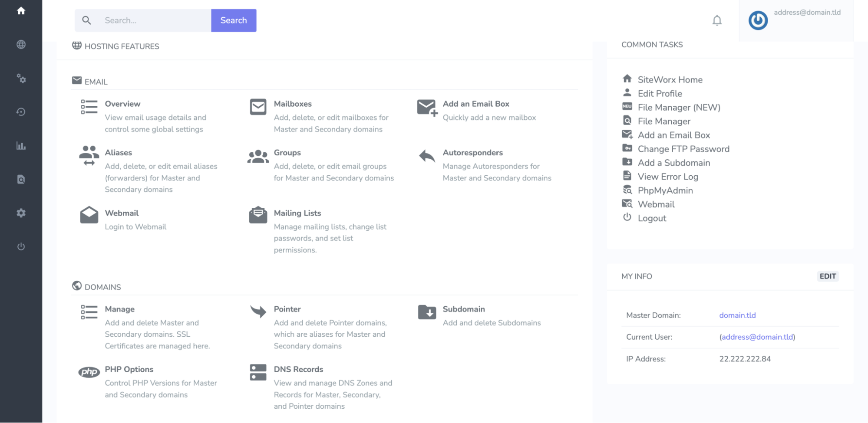This screenshot has height=423, width=868.
Task: Open the DNS Records icon
Action: click(257, 373)
